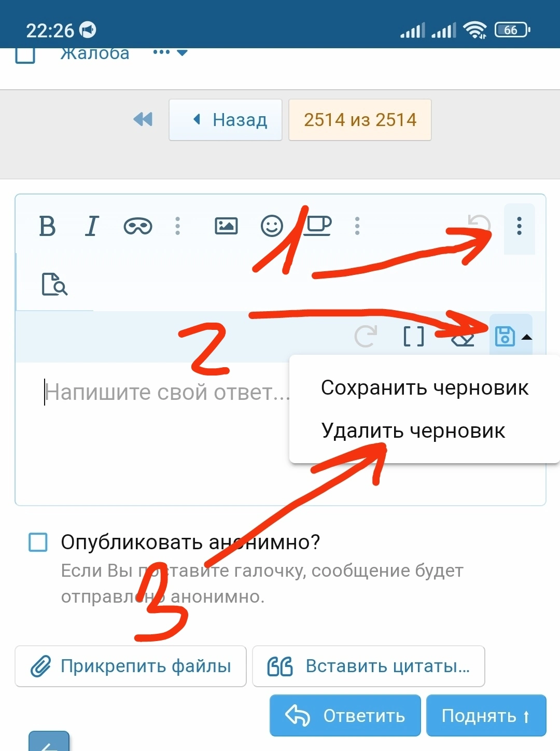The height and width of the screenshot is (751, 560).
Task: Click Прикрепить файлы to attach files
Action: point(131,666)
